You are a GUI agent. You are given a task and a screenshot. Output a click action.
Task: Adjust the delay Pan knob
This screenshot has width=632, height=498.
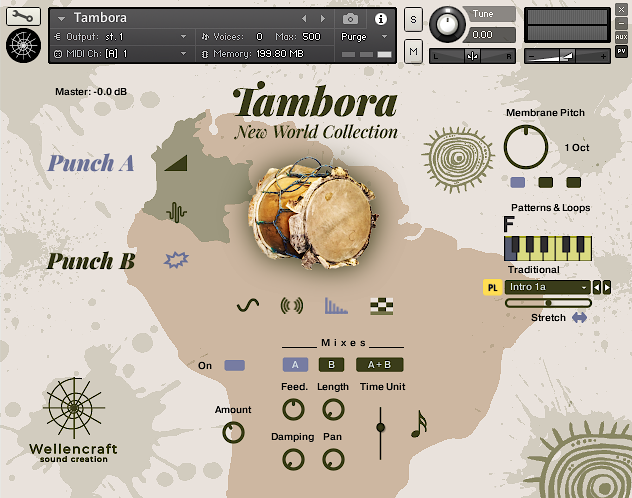(333, 460)
